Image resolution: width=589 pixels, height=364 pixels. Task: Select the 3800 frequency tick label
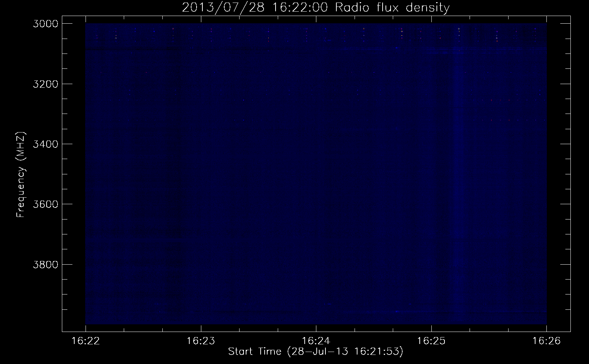[x=46, y=264]
